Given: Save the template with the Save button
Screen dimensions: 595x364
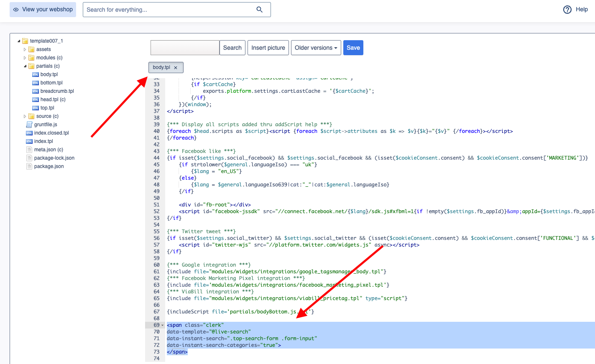Looking at the screenshot, I should pos(353,47).
